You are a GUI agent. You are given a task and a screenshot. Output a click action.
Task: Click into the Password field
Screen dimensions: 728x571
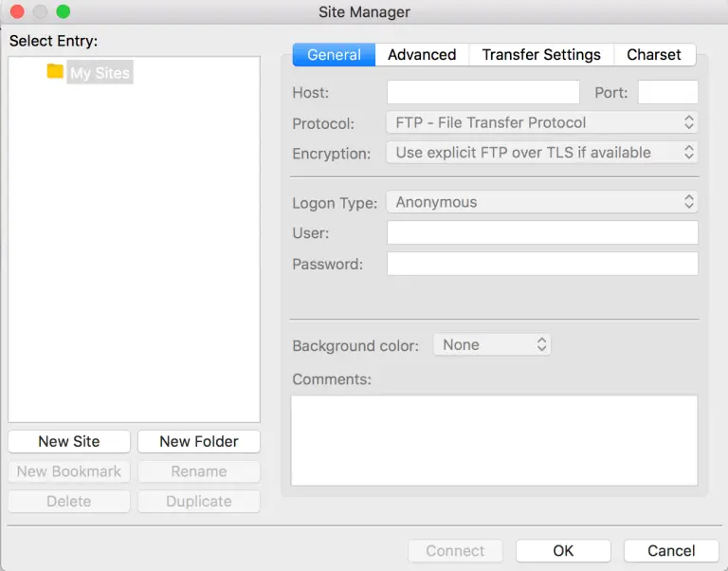542,264
